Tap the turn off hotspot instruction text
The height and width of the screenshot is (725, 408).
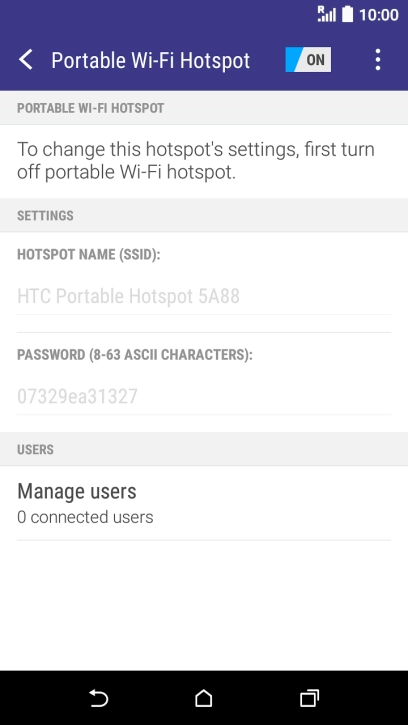[196, 160]
